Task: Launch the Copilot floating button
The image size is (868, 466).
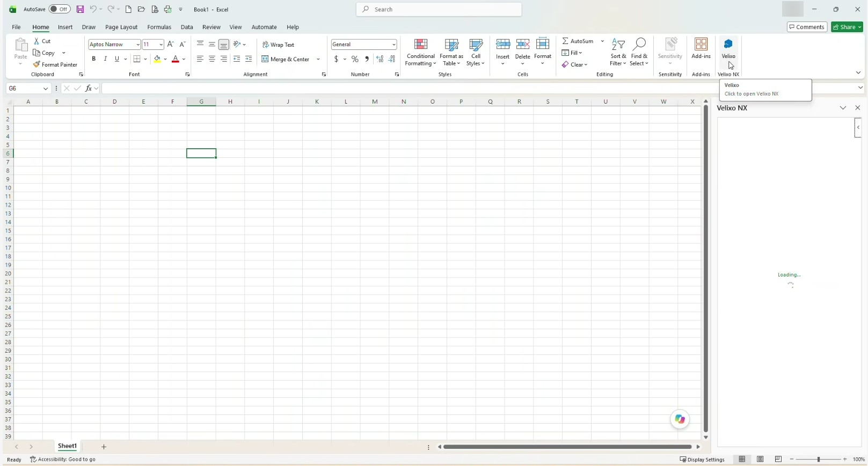Action: pos(680,419)
